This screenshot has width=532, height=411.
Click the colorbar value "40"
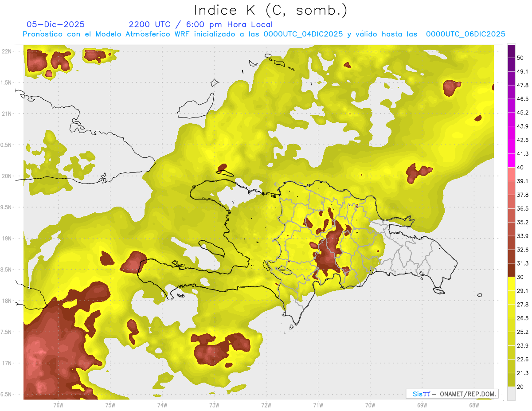tap(520, 168)
